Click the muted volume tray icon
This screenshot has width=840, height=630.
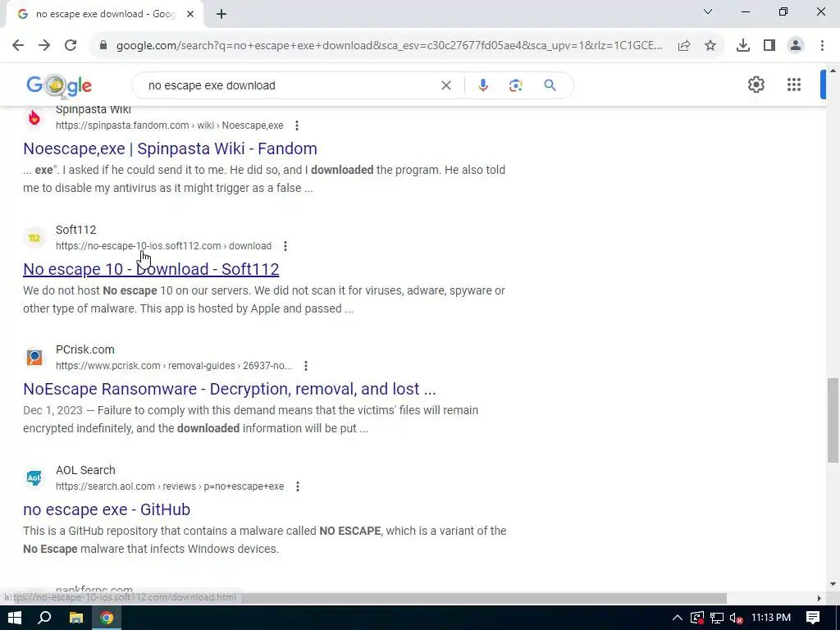click(x=736, y=618)
